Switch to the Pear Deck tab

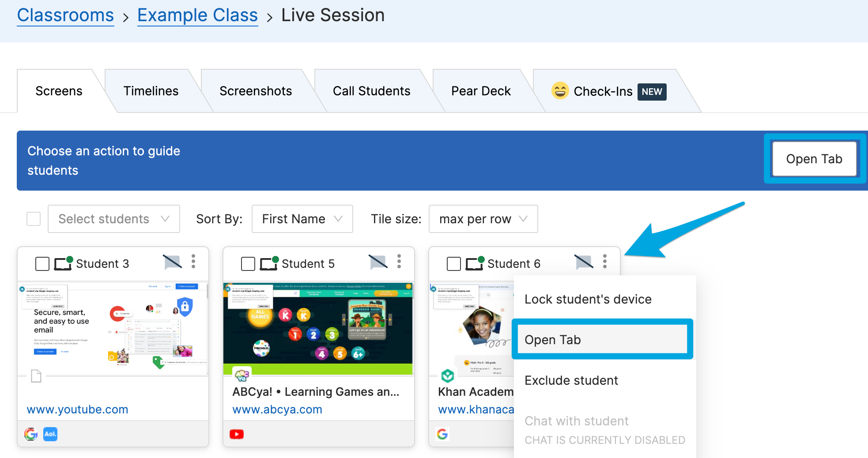point(481,91)
